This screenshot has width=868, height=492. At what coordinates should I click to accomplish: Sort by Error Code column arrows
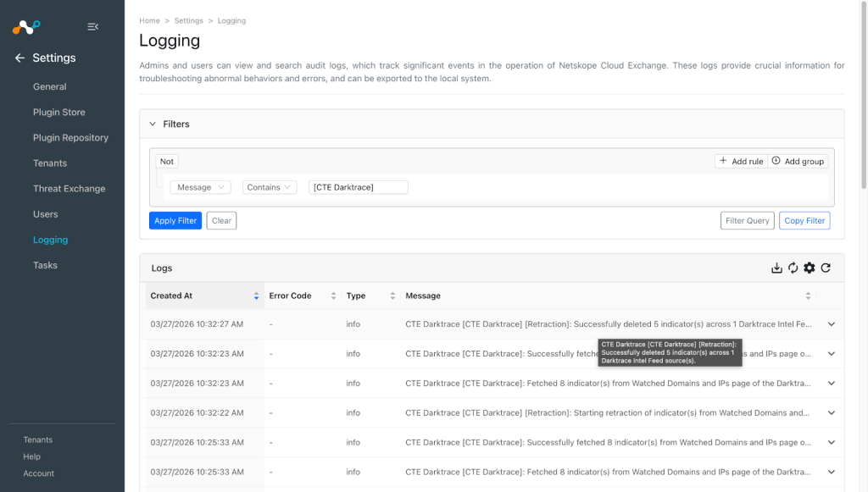point(333,296)
